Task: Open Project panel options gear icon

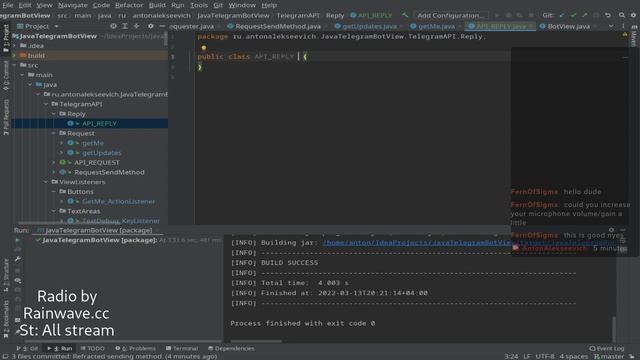Action: pyautogui.click(x=151, y=26)
